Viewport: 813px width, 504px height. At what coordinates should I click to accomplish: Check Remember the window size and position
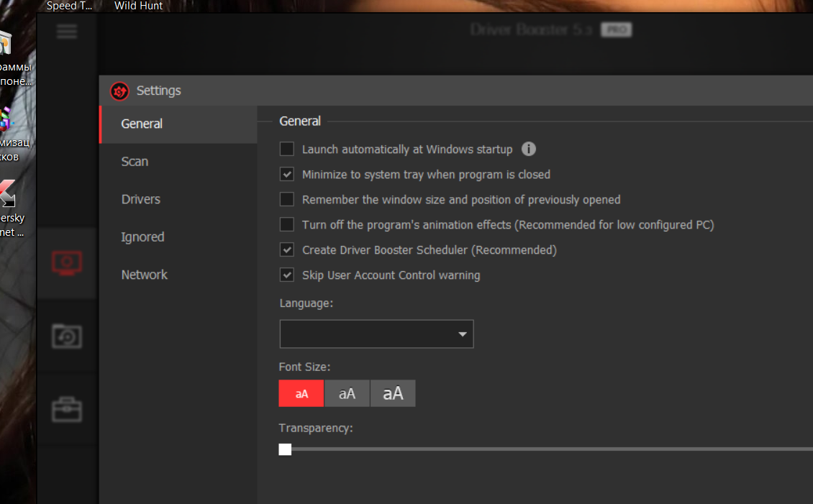tap(287, 200)
